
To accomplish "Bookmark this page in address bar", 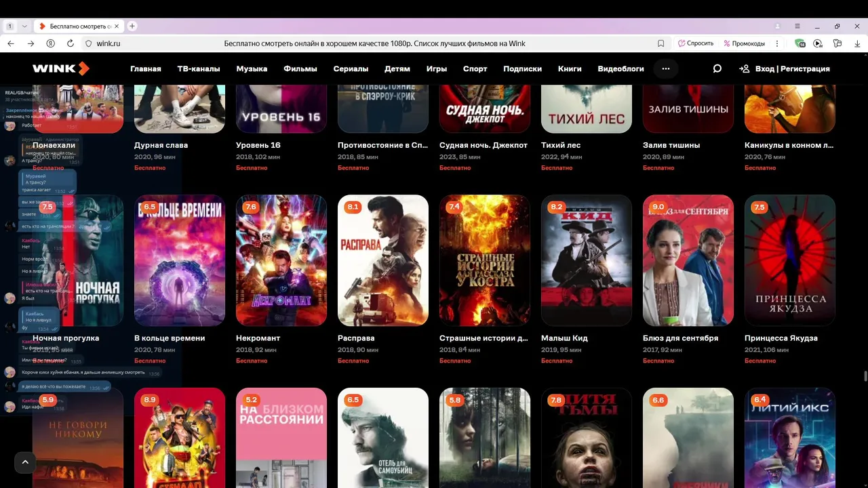I will tap(660, 43).
